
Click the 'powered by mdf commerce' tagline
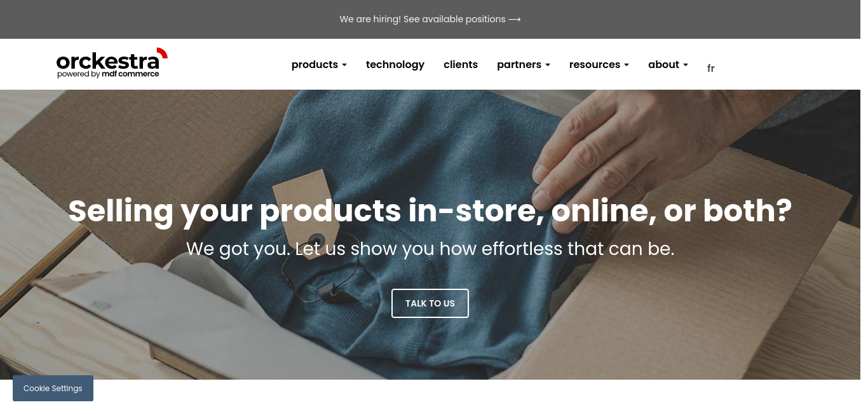108,74
